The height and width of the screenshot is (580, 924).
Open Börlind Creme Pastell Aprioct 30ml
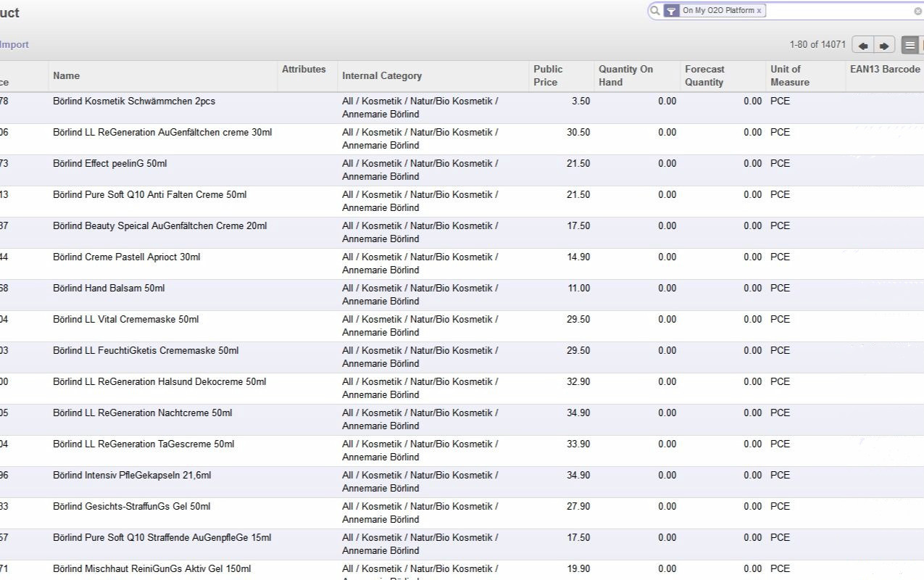click(126, 257)
